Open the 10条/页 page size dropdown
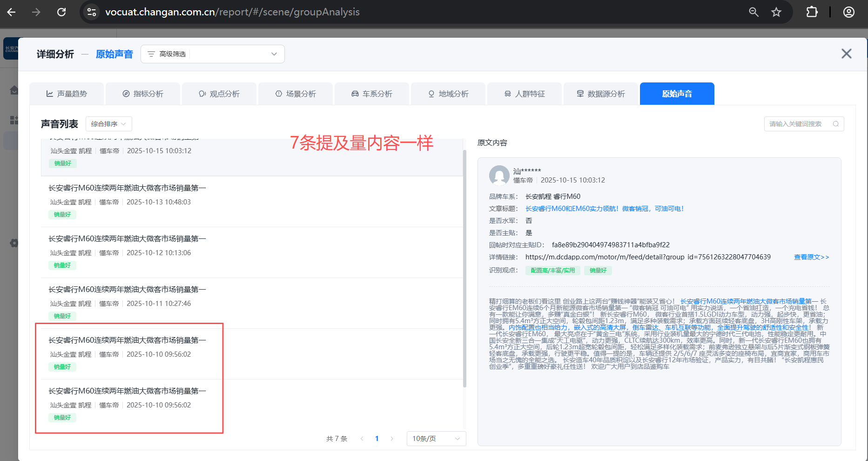Image resolution: width=868 pixels, height=461 pixels. pos(436,438)
